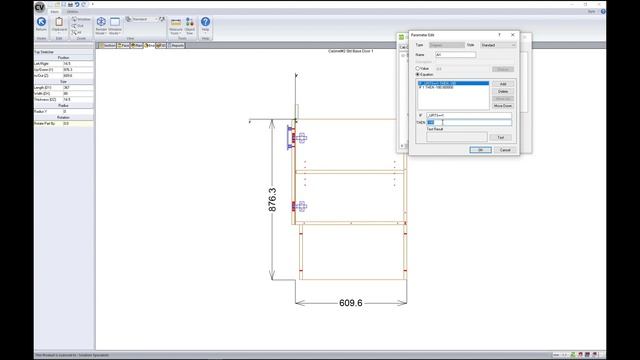Open the Style dropdown showing Standard
Viewport: 640px width, 360px height.
[498, 45]
